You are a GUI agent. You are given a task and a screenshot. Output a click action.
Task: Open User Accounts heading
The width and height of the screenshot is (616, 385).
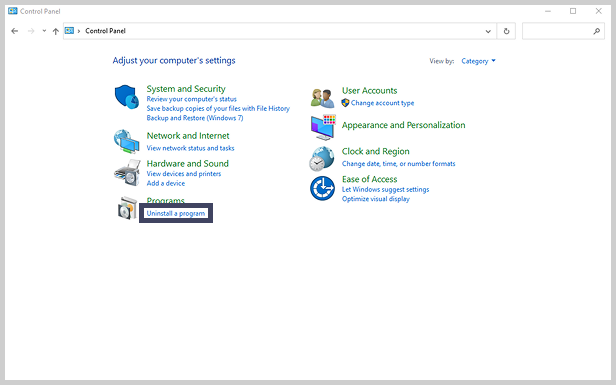(x=369, y=91)
